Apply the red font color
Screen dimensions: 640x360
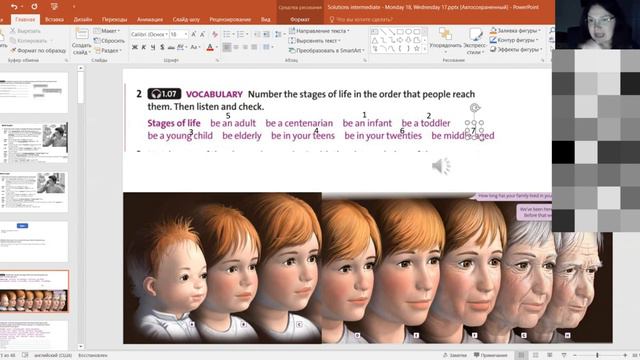click(x=210, y=48)
